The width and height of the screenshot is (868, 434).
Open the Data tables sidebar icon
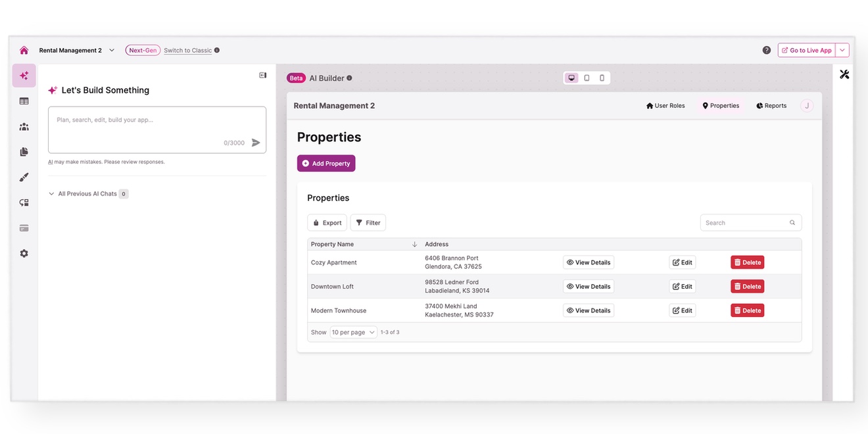point(24,101)
